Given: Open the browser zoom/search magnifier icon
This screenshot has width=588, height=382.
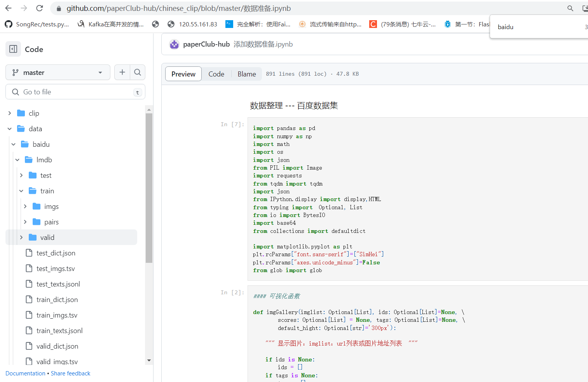Looking at the screenshot, I should pyautogui.click(x=570, y=8).
